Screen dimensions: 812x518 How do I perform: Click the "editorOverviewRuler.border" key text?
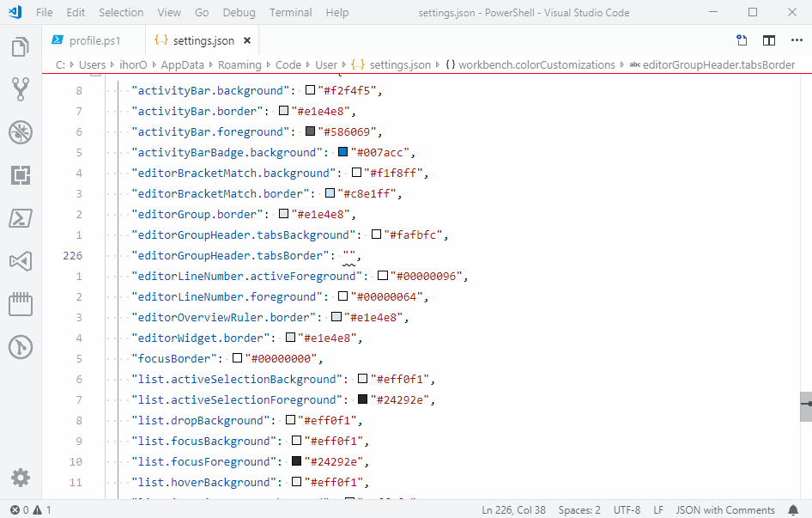(224, 317)
